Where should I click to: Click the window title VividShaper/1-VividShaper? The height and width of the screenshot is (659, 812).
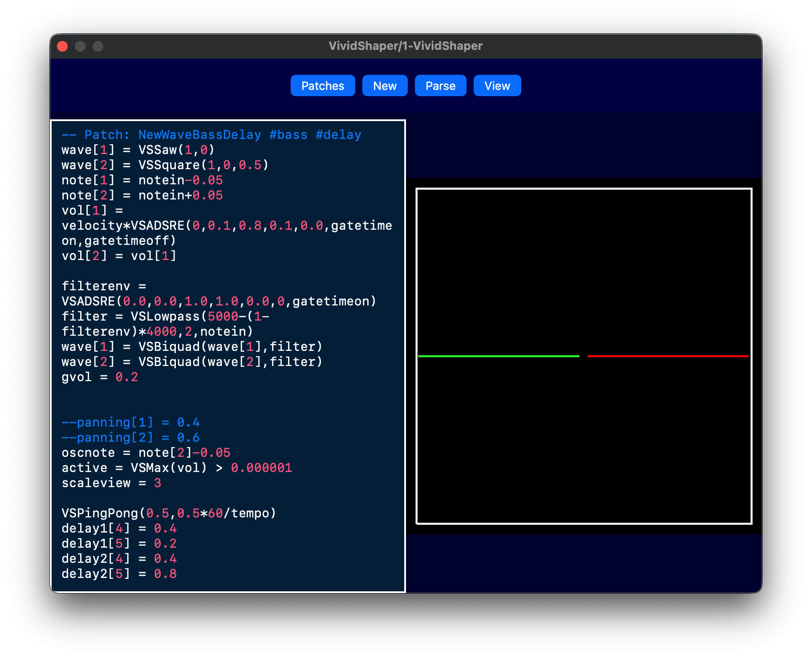406,46
